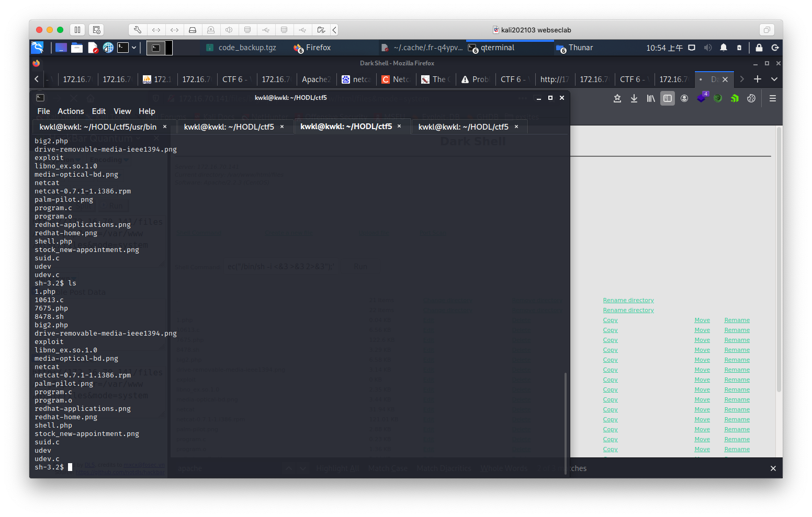Click the terminal prompt input line
The image size is (812, 517).
[298, 467]
